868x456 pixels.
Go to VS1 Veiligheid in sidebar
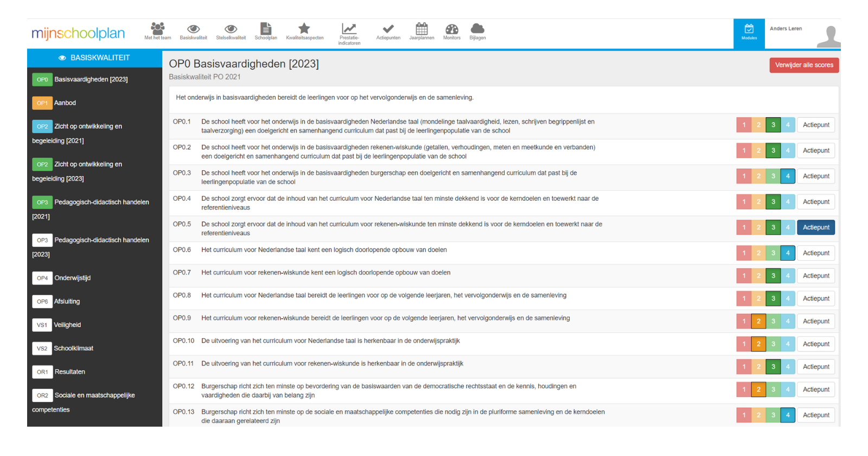(x=67, y=325)
